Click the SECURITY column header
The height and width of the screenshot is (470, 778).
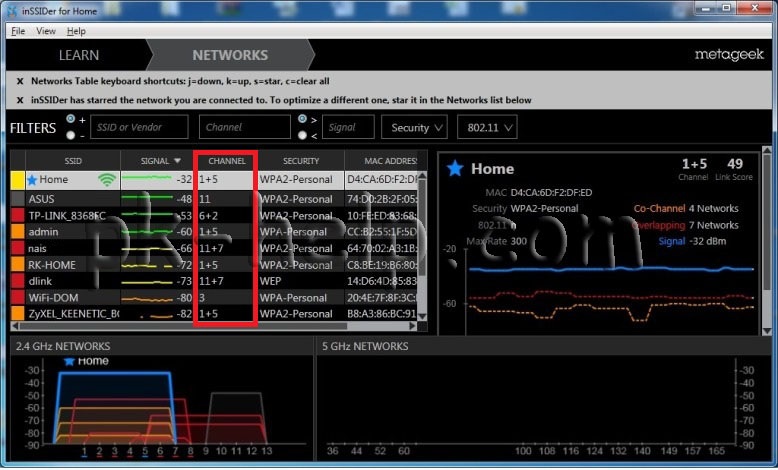pyautogui.click(x=301, y=161)
